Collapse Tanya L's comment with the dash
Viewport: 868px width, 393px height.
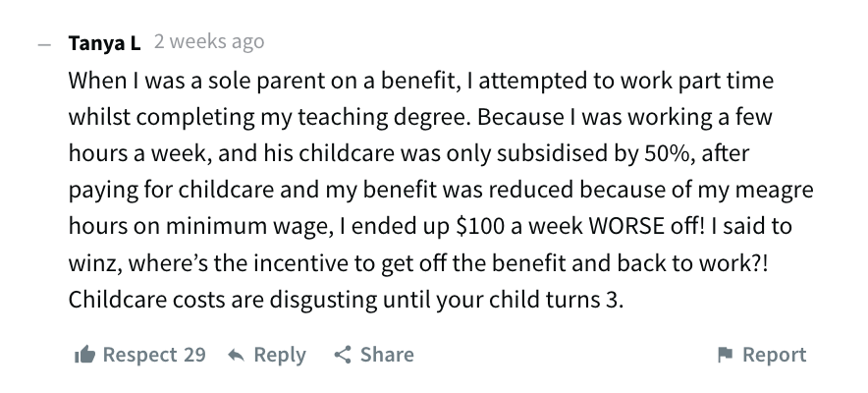click(44, 44)
